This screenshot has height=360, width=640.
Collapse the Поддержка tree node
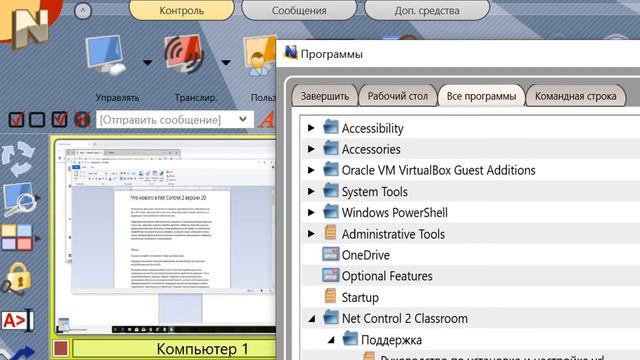[x=331, y=340]
